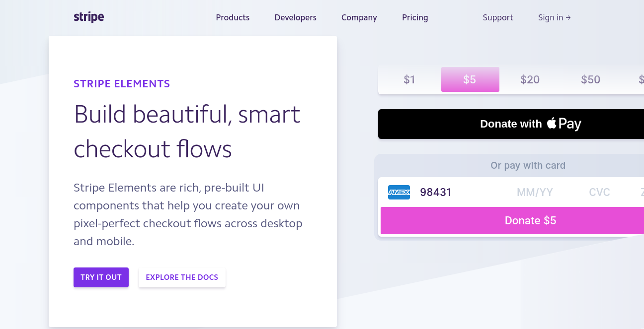This screenshot has height=329, width=644.
Task: Click the American Express card icon
Action: pos(399,193)
